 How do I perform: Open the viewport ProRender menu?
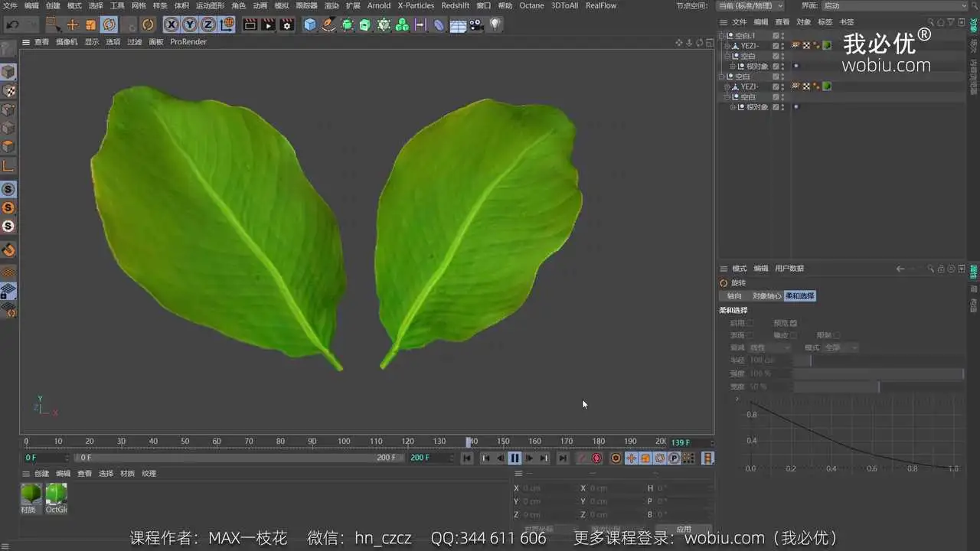(x=188, y=42)
